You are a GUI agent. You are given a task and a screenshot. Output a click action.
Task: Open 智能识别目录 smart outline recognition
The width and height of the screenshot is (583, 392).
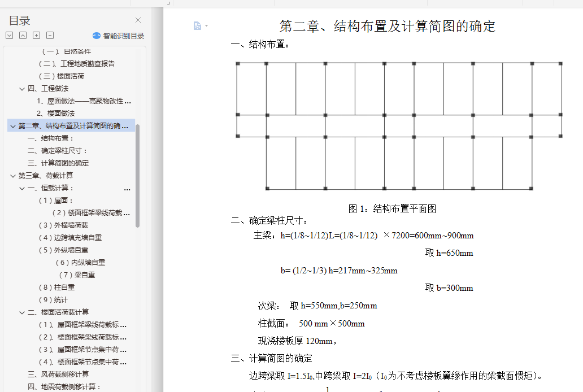click(x=118, y=36)
